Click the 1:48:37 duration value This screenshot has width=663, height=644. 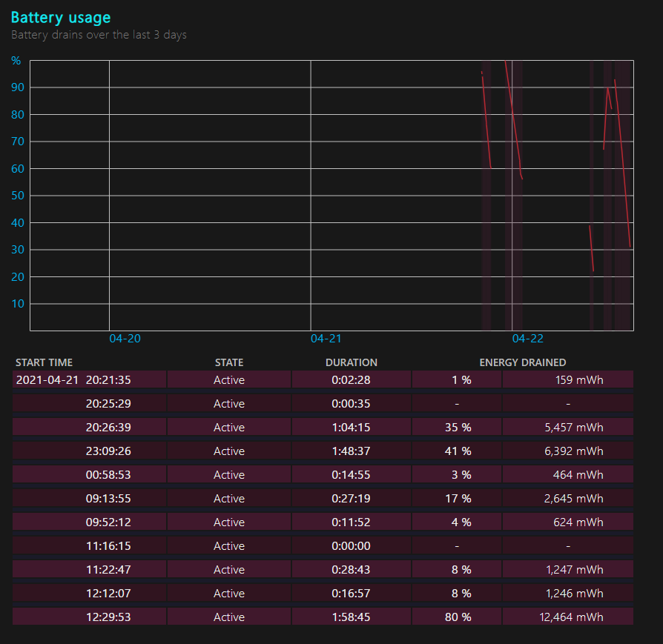(351, 451)
